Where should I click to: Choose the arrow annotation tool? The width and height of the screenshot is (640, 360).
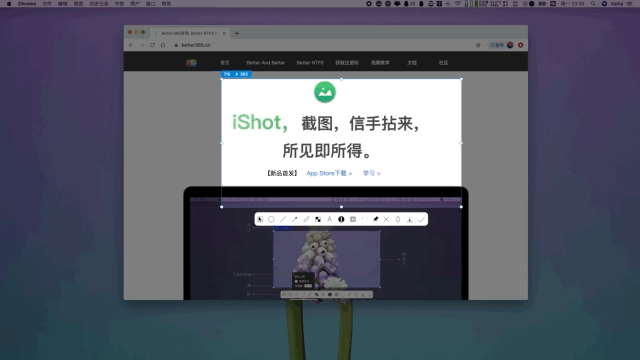[x=294, y=219]
